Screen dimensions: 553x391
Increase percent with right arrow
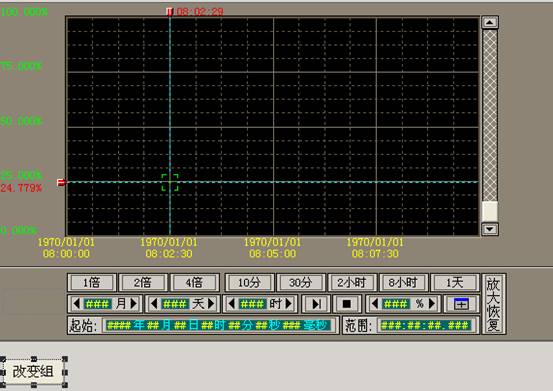pyautogui.click(x=432, y=304)
